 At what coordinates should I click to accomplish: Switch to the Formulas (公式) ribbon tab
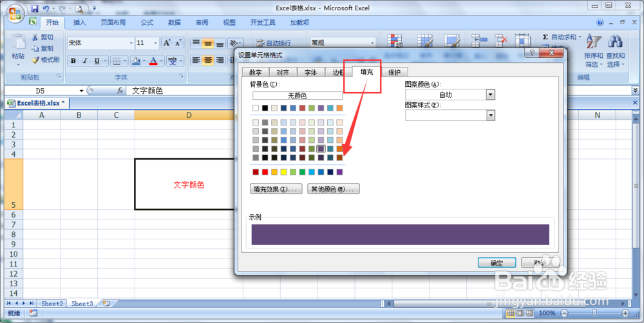[x=147, y=23]
